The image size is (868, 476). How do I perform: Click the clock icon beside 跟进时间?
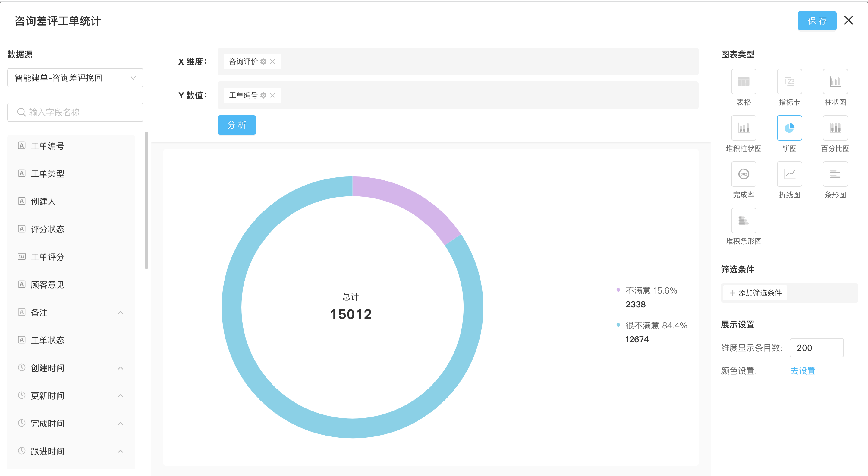pyautogui.click(x=22, y=451)
